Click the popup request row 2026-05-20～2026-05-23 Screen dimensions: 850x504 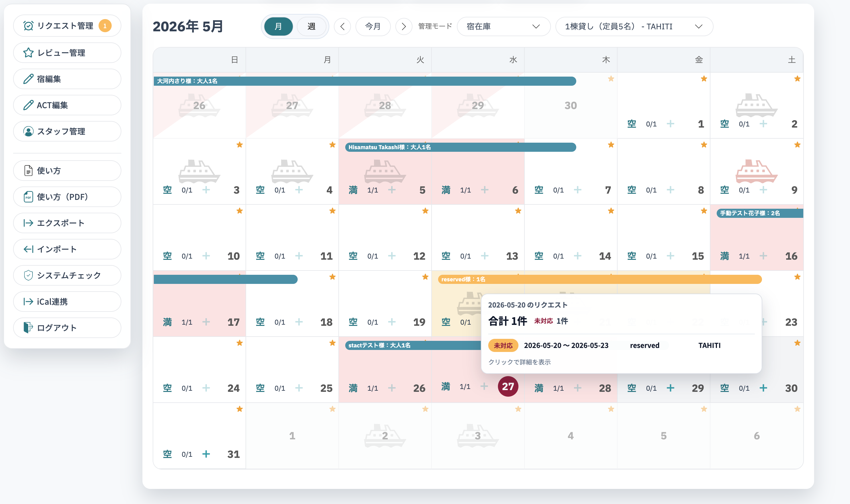click(x=621, y=345)
